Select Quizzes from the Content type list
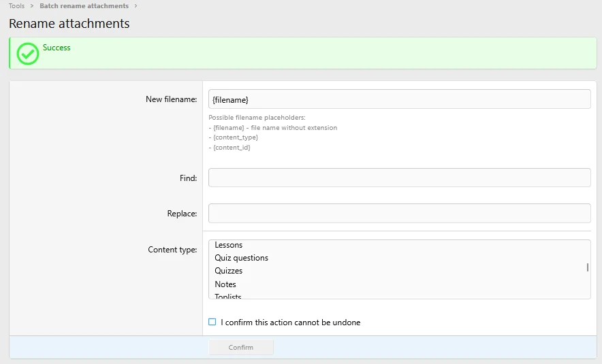602x364 pixels. tap(229, 271)
